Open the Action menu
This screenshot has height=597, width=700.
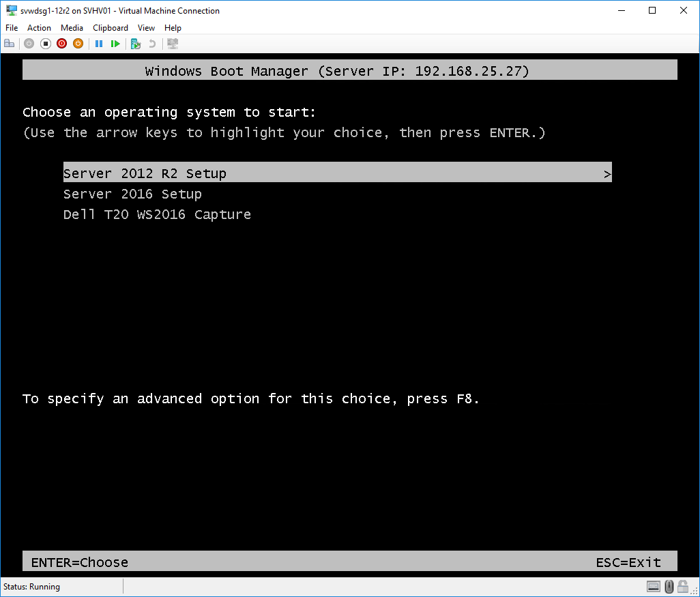click(x=40, y=28)
